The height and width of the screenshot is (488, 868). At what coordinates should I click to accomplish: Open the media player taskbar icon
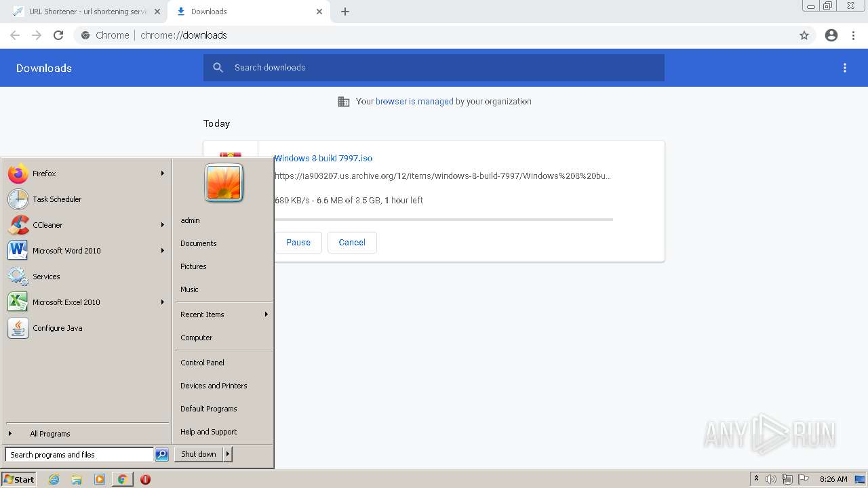pyautogui.click(x=100, y=479)
